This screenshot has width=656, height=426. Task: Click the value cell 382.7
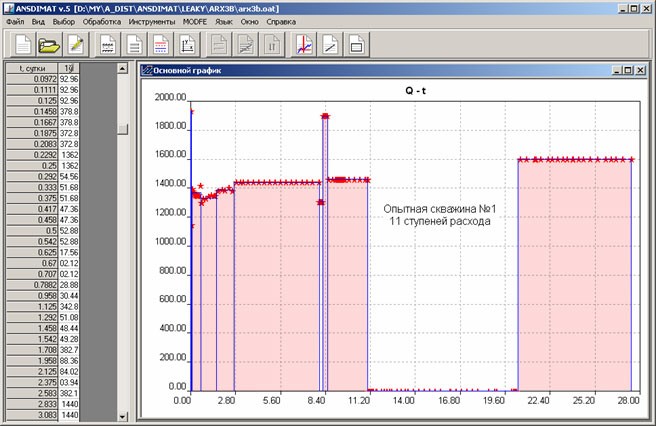click(69, 350)
